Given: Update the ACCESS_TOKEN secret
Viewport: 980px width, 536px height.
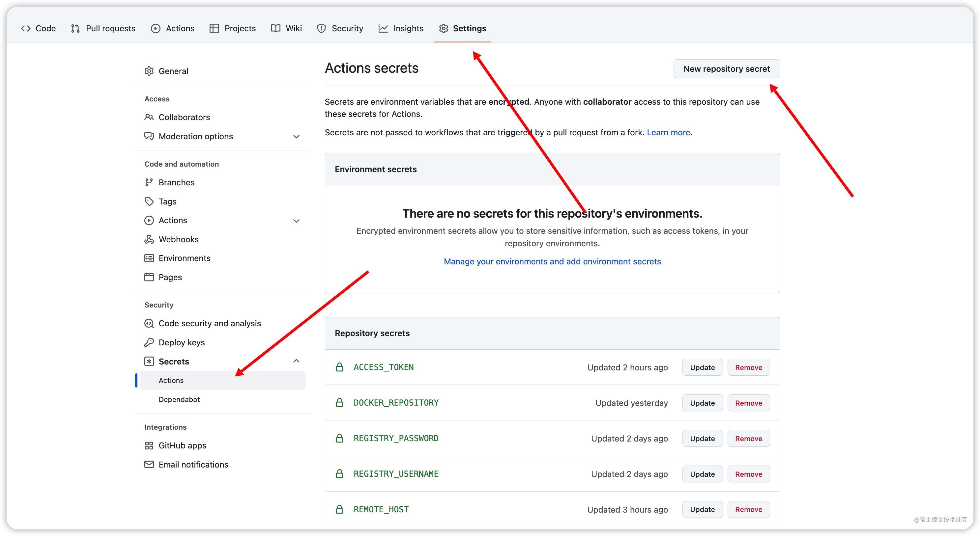Looking at the screenshot, I should (702, 368).
